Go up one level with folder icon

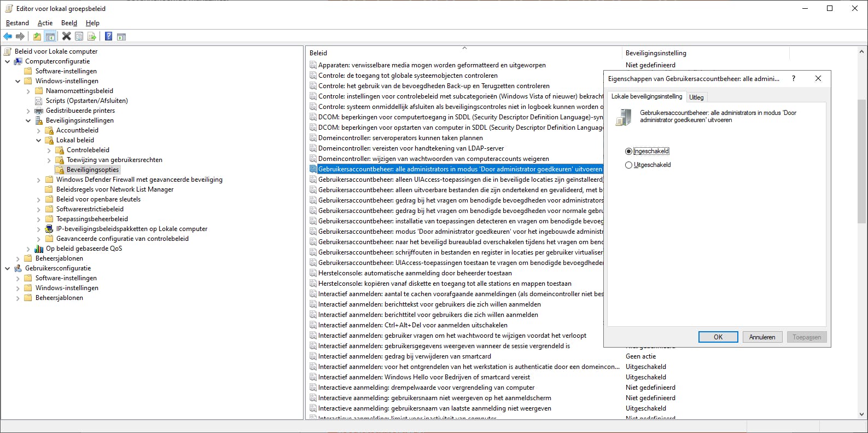click(37, 37)
